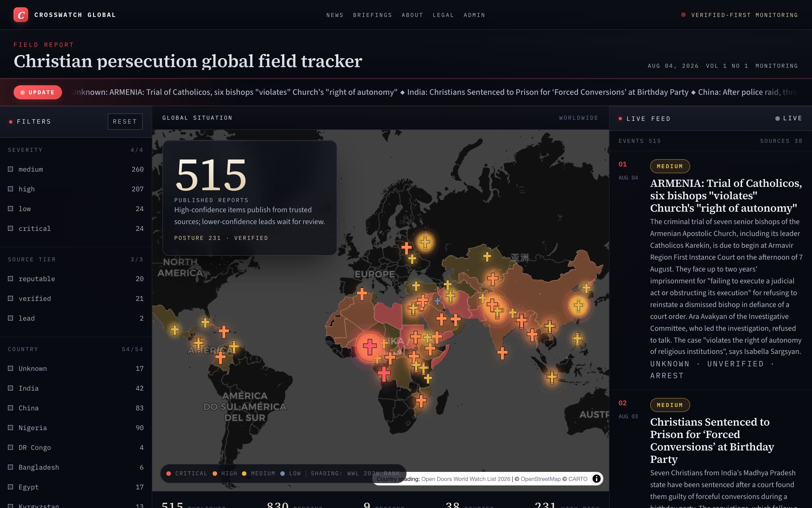Click the yellow cross marker over Indonesia
Image resolution: width=812 pixels, height=508 pixels.
pos(552,377)
